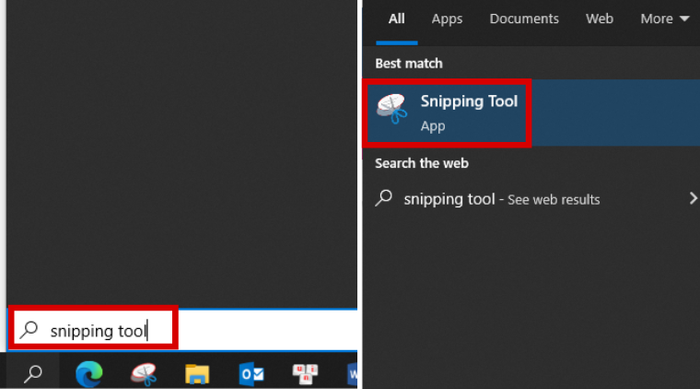This screenshot has width=700, height=389.
Task: Click the magnifier beside the web result
Action: [x=383, y=198]
